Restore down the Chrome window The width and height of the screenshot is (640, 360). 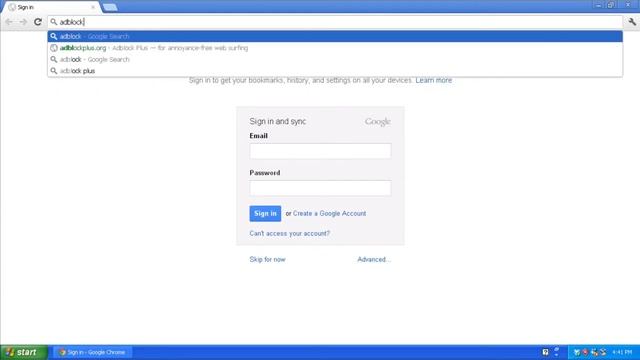[611, 5]
